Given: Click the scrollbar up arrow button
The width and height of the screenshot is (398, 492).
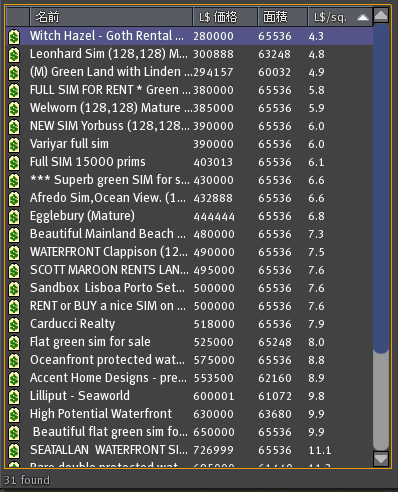Looking at the screenshot, I should tap(381, 15).
